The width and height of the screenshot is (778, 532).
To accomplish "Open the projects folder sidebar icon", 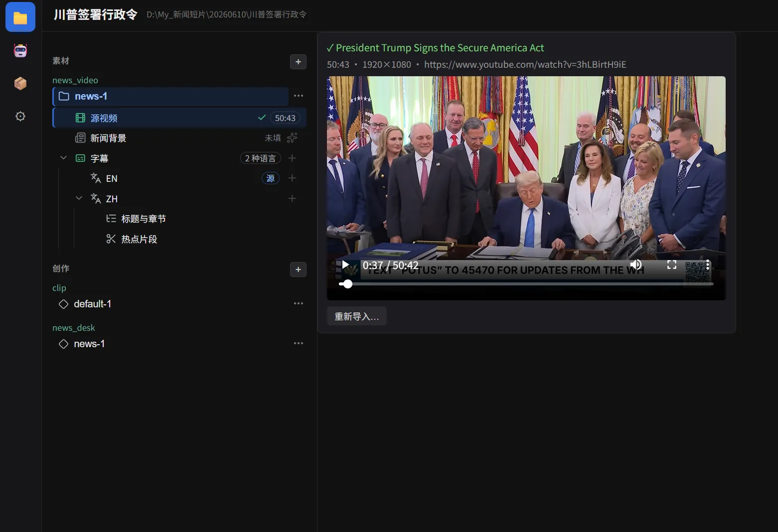I will [20, 17].
